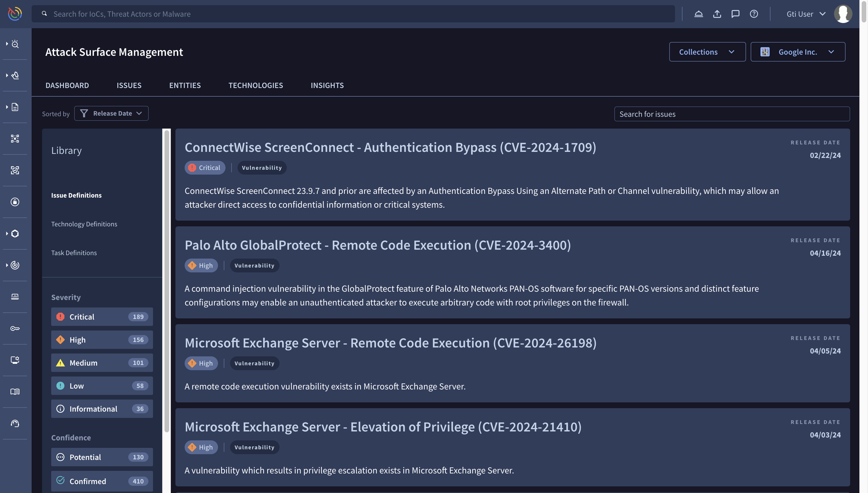
Task: Toggle the Low severity filter
Action: pyautogui.click(x=102, y=386)
